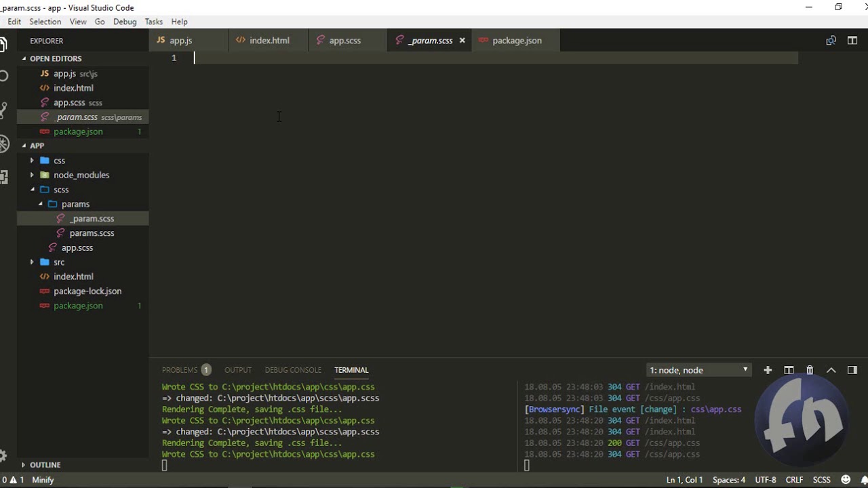Open _param.scss in the params folder
Image resolution: width=868 pixels, height=488 pixels.
[x=83, y=219]
